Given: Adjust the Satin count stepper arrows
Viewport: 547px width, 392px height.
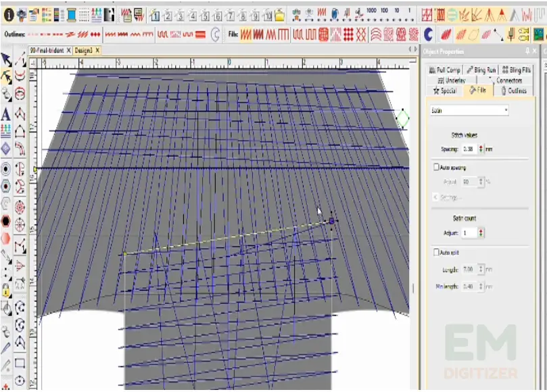Looking at the screenshot, I should click(x=481, y=233).
